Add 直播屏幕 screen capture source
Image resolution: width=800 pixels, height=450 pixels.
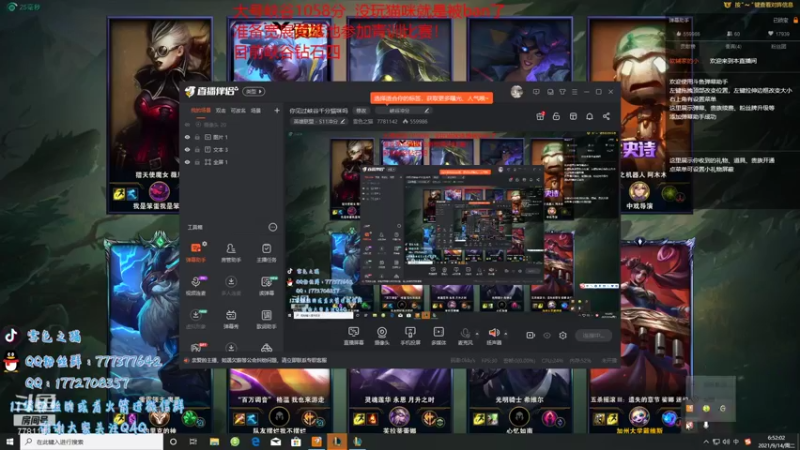click(353, 336)
